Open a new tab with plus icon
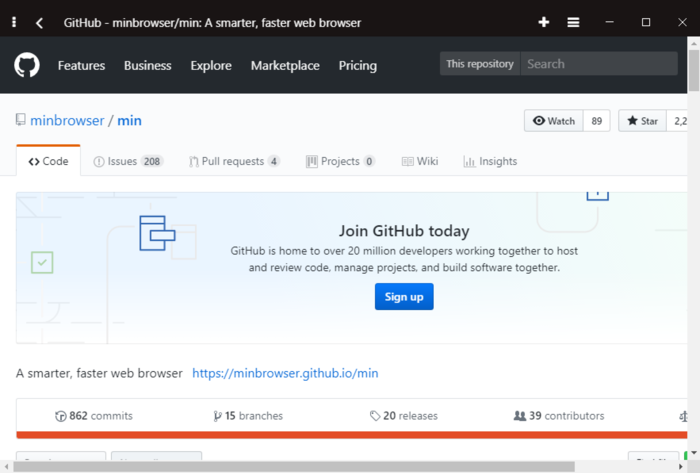Screen dimensions: 700x473 coord(543,22)
